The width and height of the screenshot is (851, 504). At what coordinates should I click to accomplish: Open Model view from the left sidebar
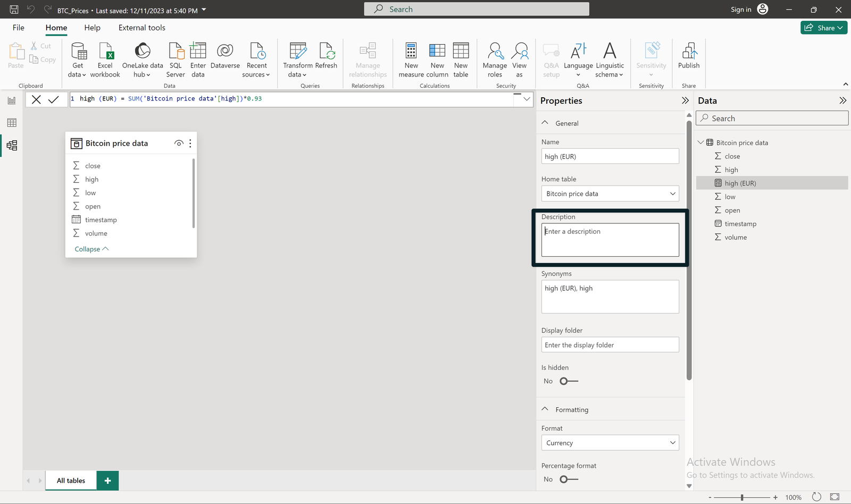click(x=12, y=145)
